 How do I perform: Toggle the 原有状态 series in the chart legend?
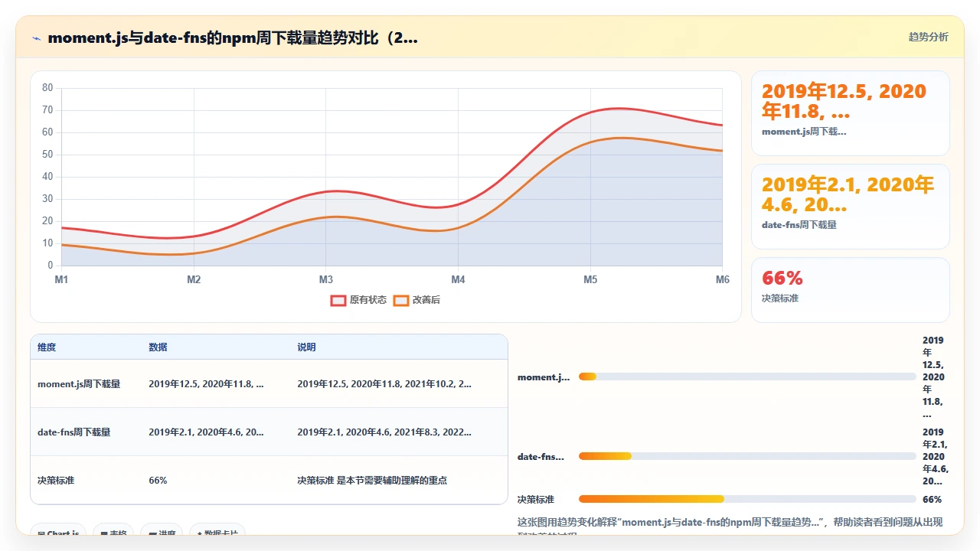tap(358, 300)
